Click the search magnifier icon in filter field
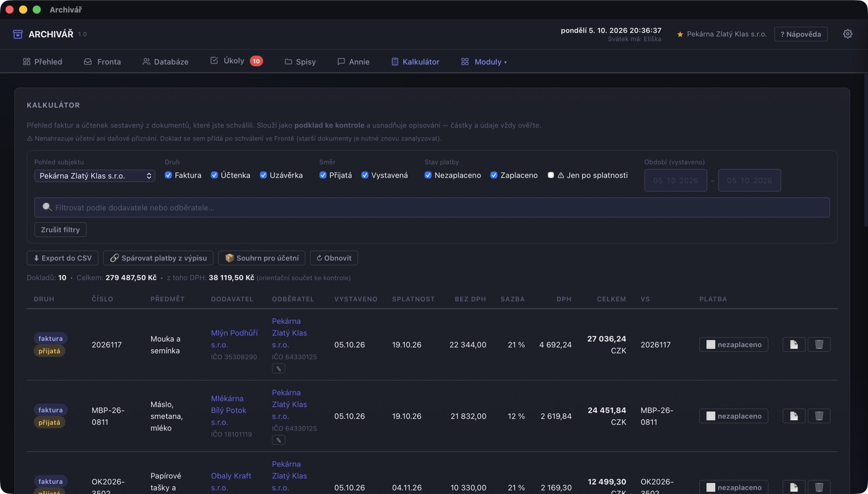Screen dimensions: 868x494 [47, 207]
